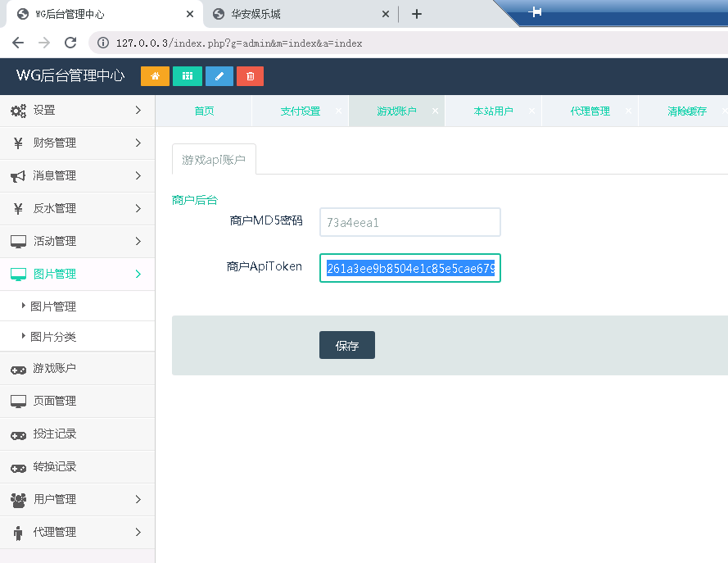Click the orange home icon in the toolbar
The image size is (728, 563).
tap(154, 75)
